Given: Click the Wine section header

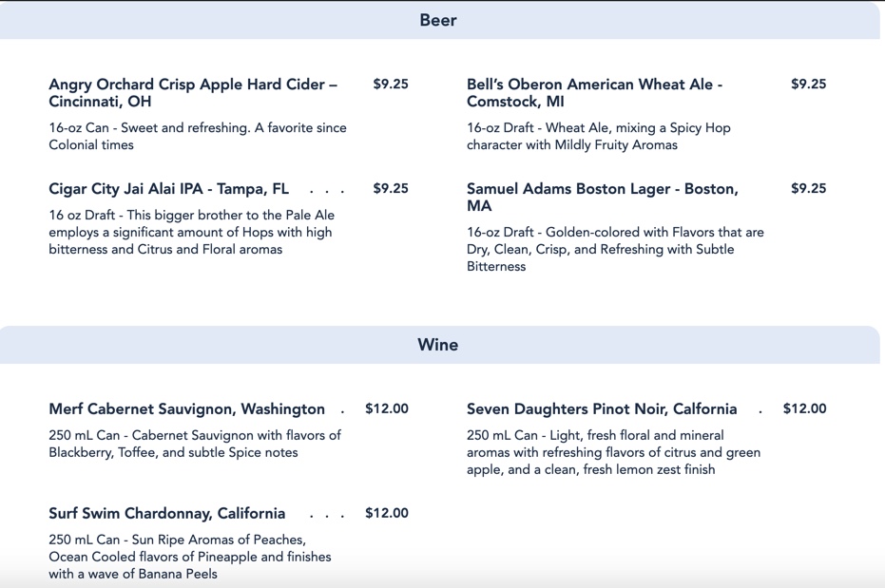Looking at the screenshot, I should pyautogui.click(x=438, y=345).
